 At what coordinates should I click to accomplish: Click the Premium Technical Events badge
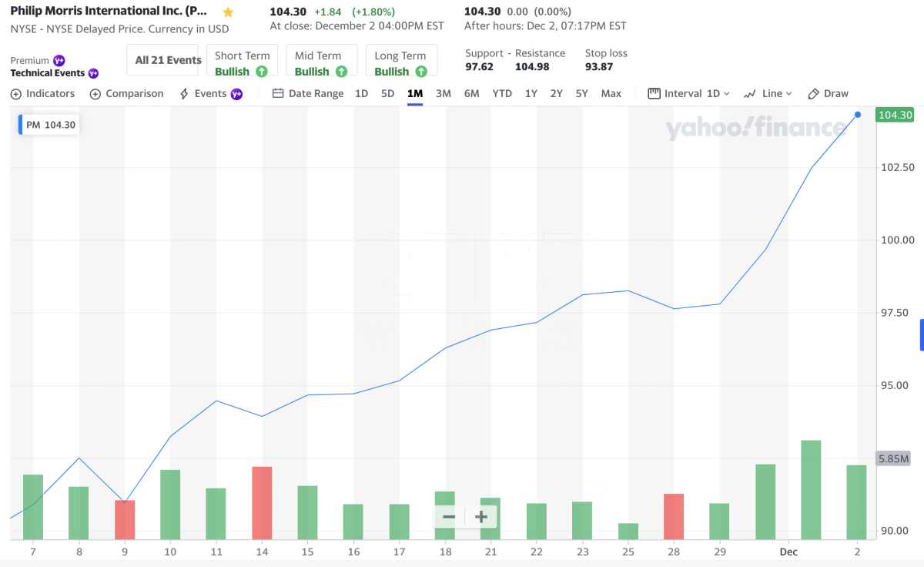point(54,67)
